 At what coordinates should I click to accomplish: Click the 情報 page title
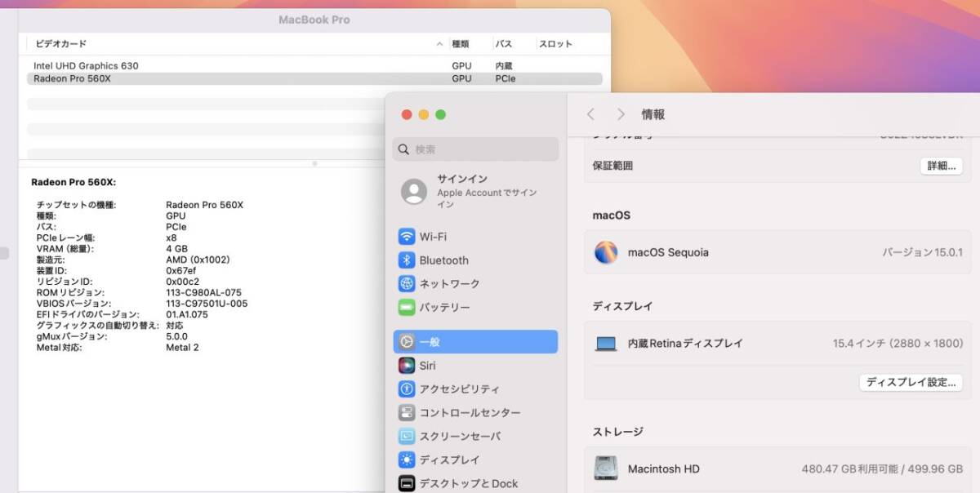[653, 114]
